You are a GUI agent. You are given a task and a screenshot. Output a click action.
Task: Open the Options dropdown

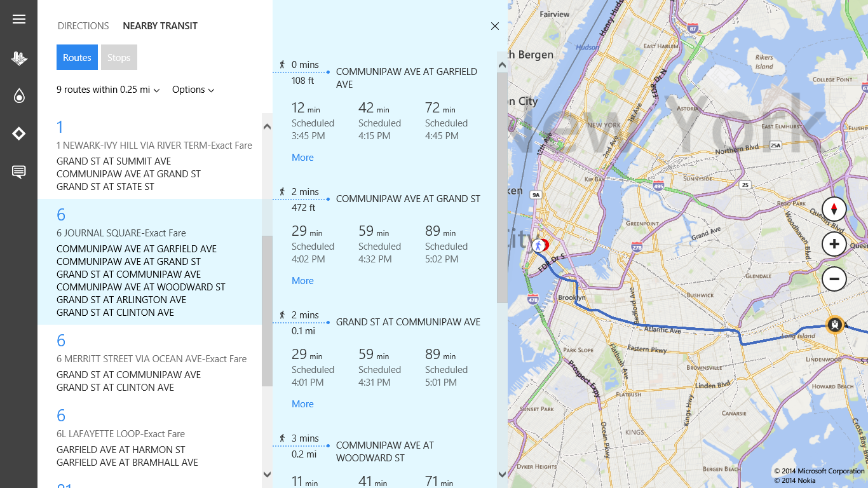[193, 90]
